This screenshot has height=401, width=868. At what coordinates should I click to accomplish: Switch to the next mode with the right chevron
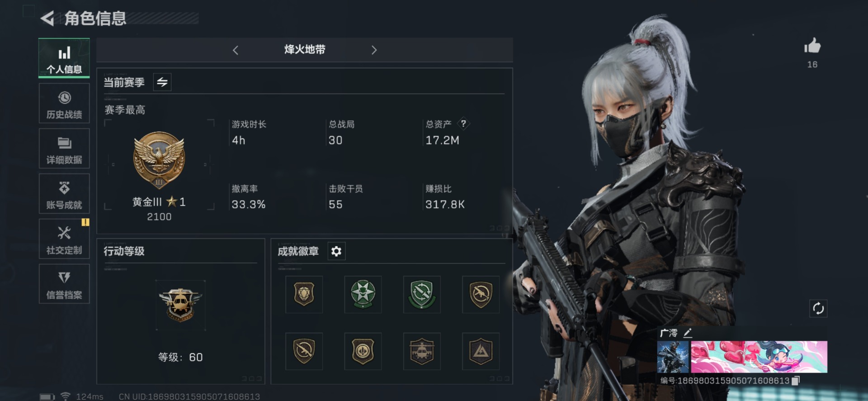tap(374, 50)
